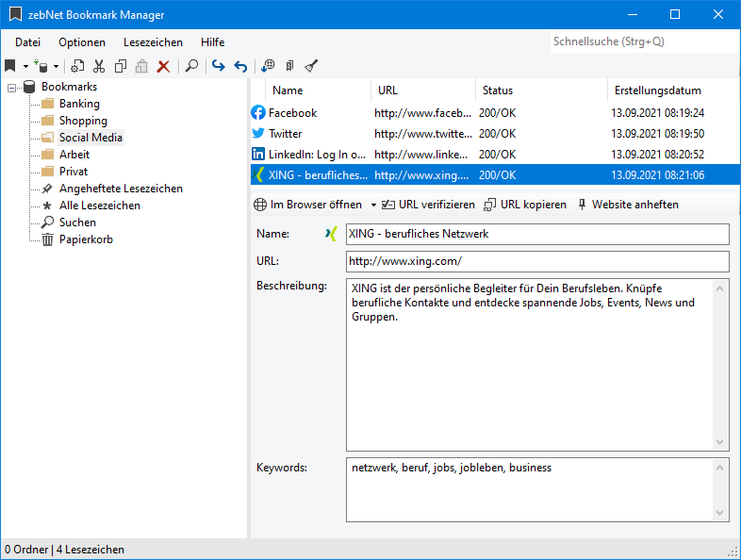Viewport: 741px width, 560px height.
Task: Open the Privat folder
Action: point(74,172)
